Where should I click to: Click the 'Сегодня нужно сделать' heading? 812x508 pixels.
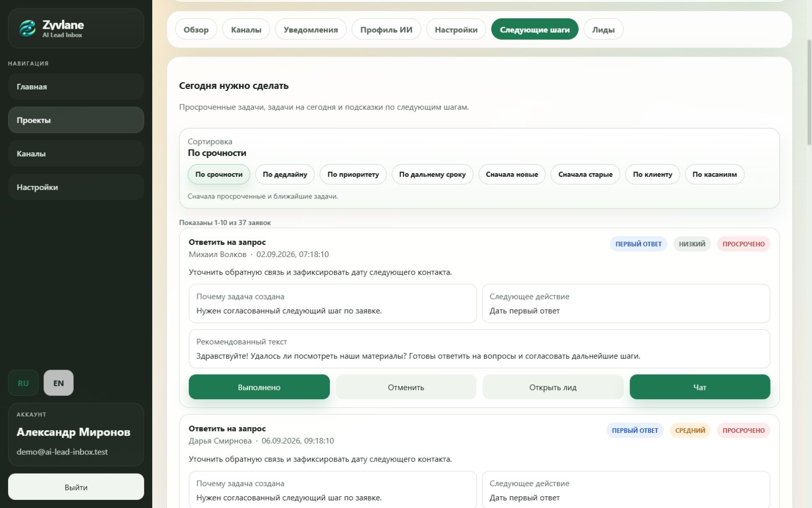[234, 86]
